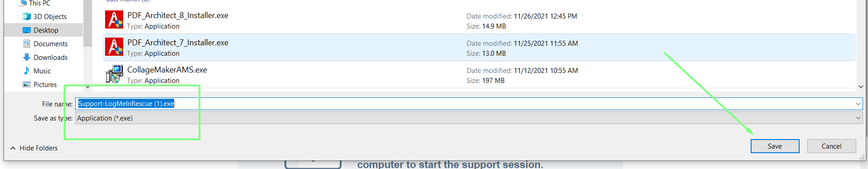
Task: Select the CollageMakerAMS.exe file name
Action: pyautogui.click(x=167, y=70)
